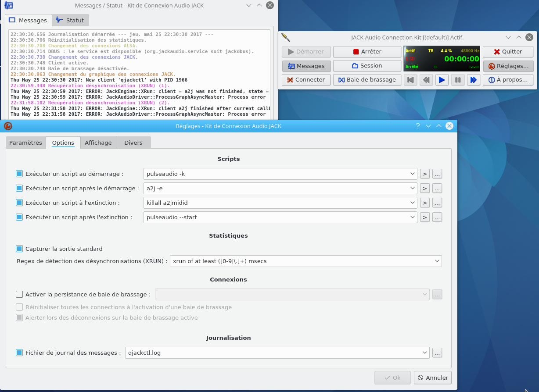Click the > button for after-shutdown script row
This screenshot has width=539, height=392.
point(424,217)
